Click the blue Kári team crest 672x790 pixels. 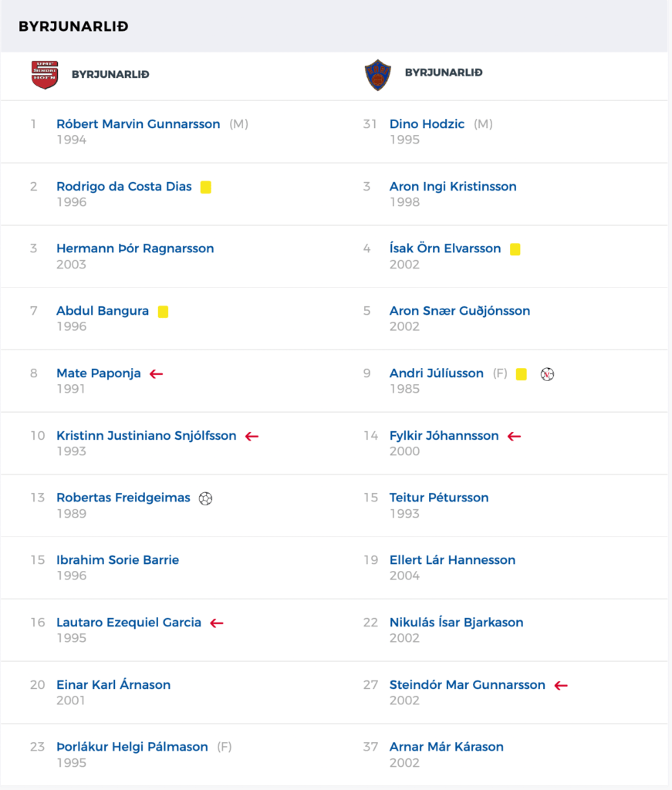(x=378, y=75)
